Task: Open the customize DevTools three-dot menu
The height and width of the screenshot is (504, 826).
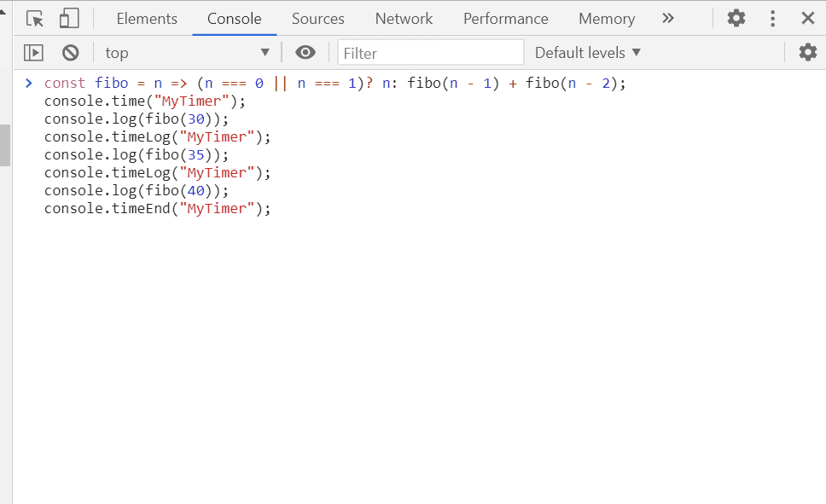Action: 772,17
